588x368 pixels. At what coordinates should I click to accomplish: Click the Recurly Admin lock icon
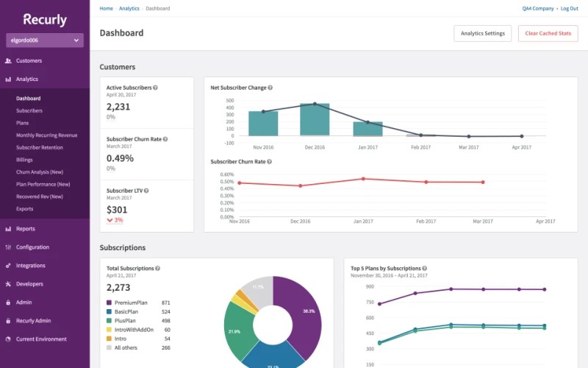[8, 321]
